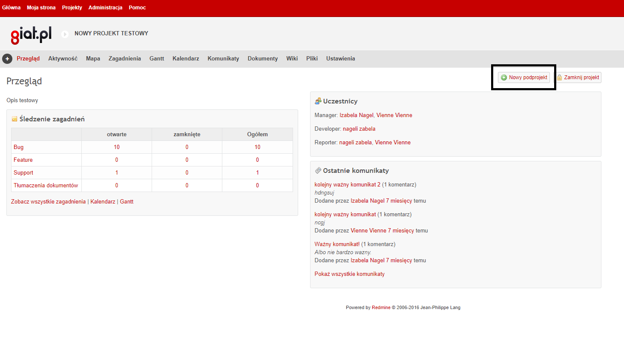
Task: Open the Kalendarz link below the issues table
Action: [103, 202]
